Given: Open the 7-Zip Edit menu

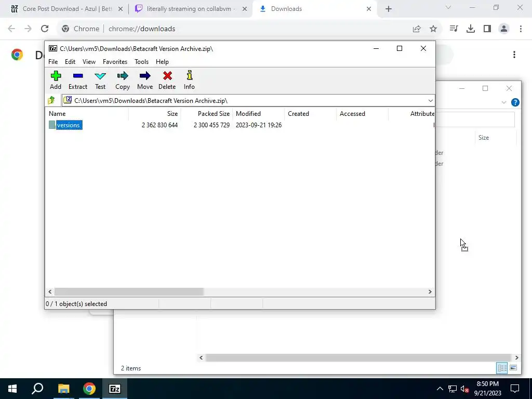Looking at the screenshot, I should tap(70, 62).
